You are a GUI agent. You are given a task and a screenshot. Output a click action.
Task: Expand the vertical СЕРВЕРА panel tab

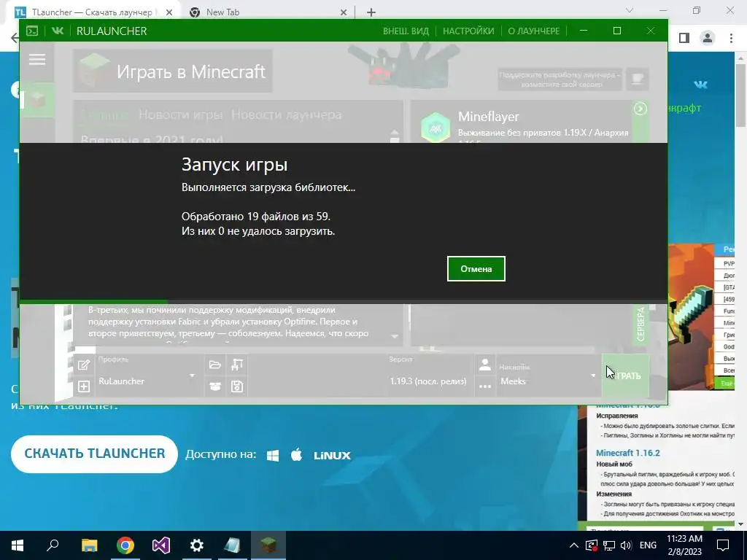pos(640,324)
